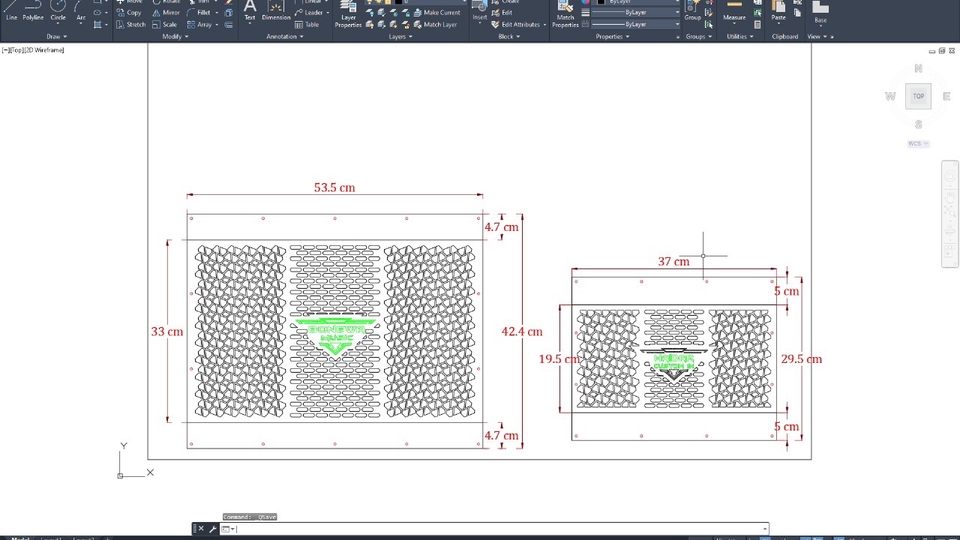Click the N compass direction on ViewCube
The height and width of the screenshot is (540, 960).
(x=918, y=69)
